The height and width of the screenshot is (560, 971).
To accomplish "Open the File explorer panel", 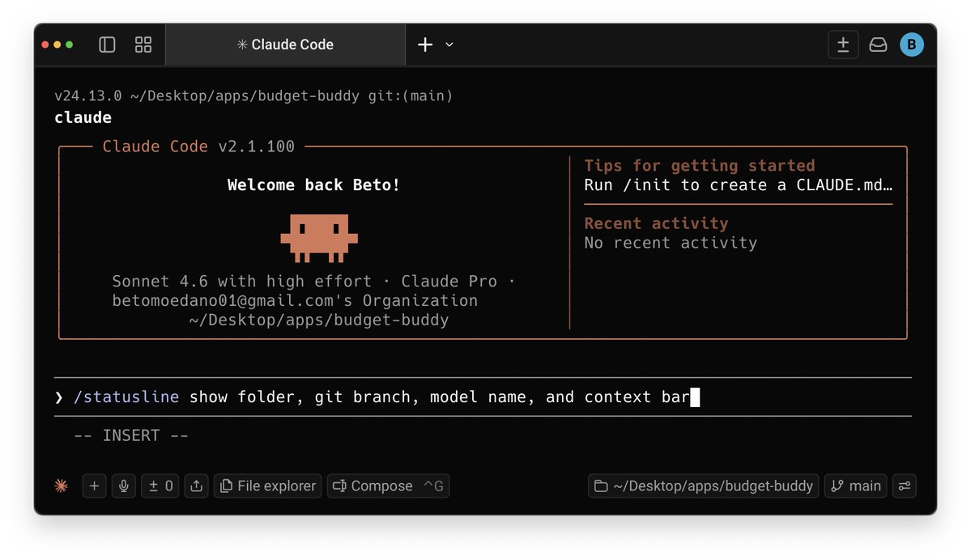I will point(267,486).
